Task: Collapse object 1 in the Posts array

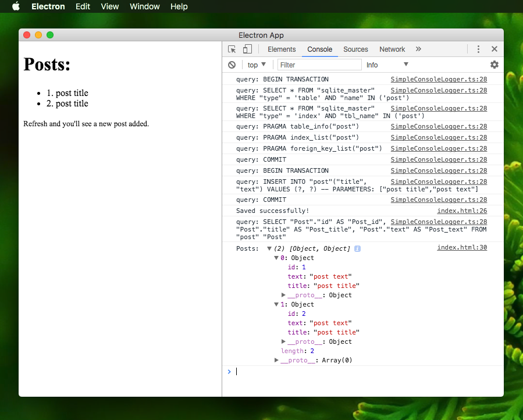Action: click(x=276, y=304)
